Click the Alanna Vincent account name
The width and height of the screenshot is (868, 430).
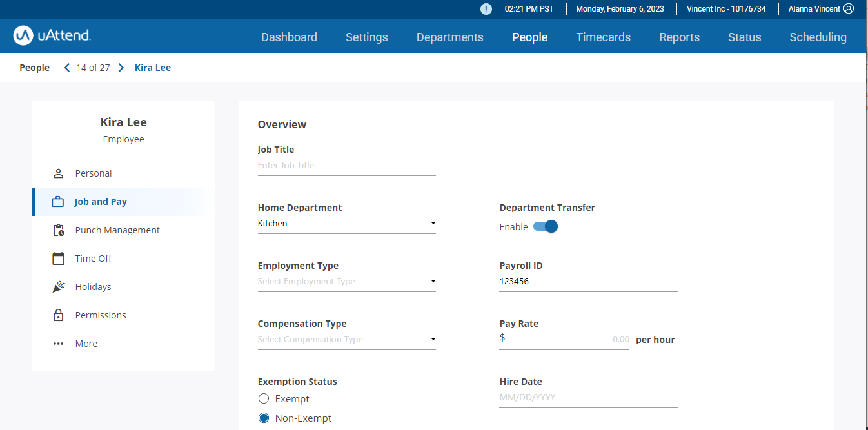[x=814, y=9]
